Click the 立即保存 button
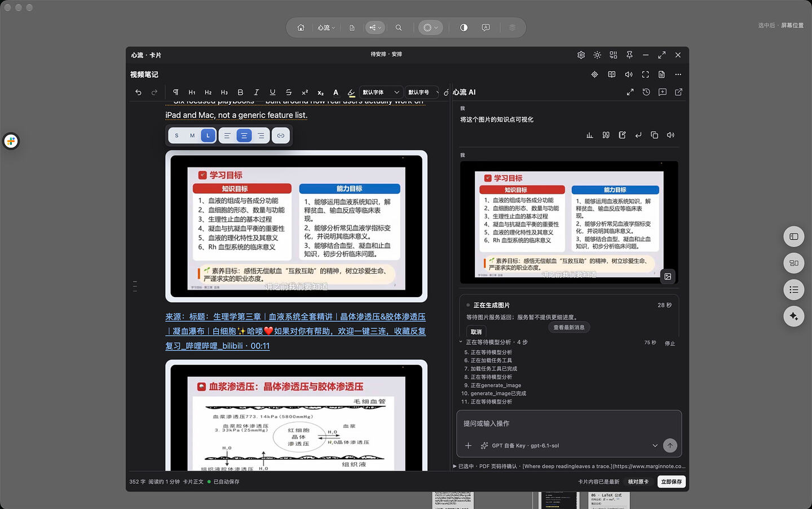812x509 pixels. click(671, 481)
